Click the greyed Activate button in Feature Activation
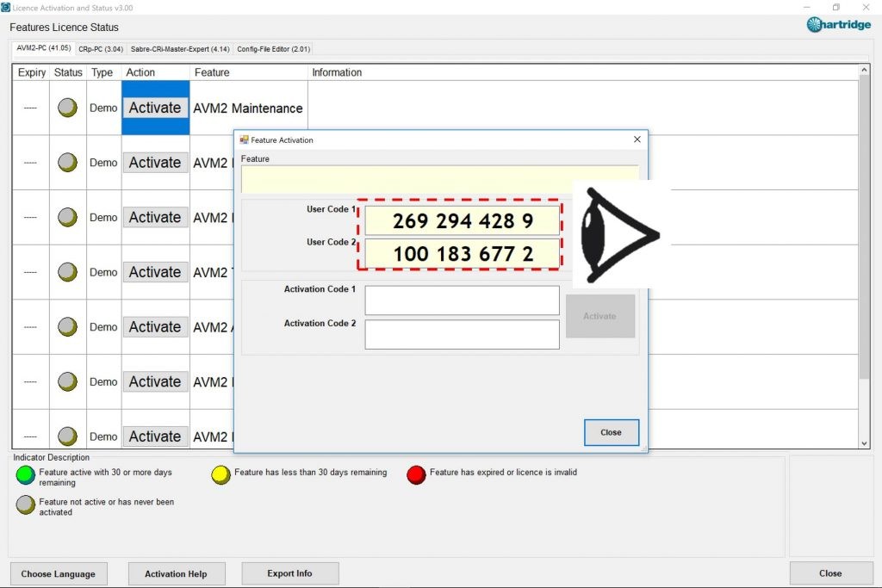Screen dimensions: 882x588 (600, 317)
